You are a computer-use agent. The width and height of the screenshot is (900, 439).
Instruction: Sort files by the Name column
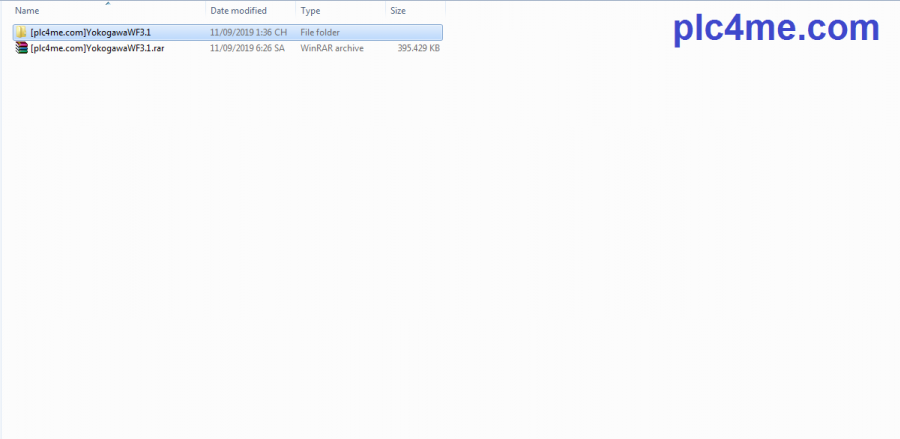click(26, 11)
